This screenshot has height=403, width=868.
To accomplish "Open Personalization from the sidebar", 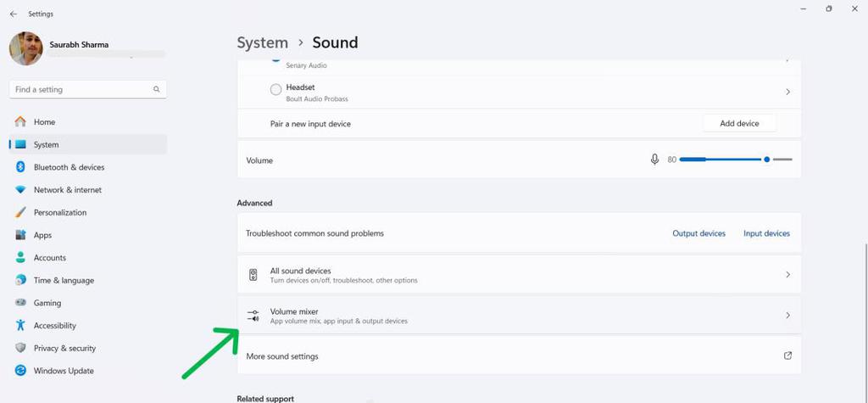I will coord(59,213).
